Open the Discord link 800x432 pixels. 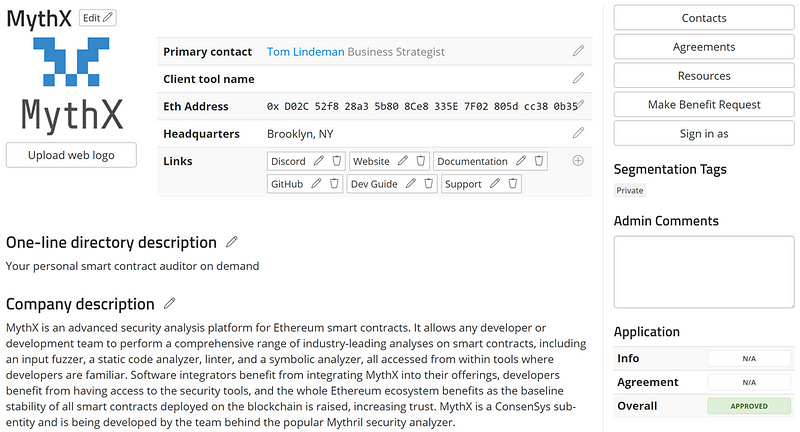point(288,161)
